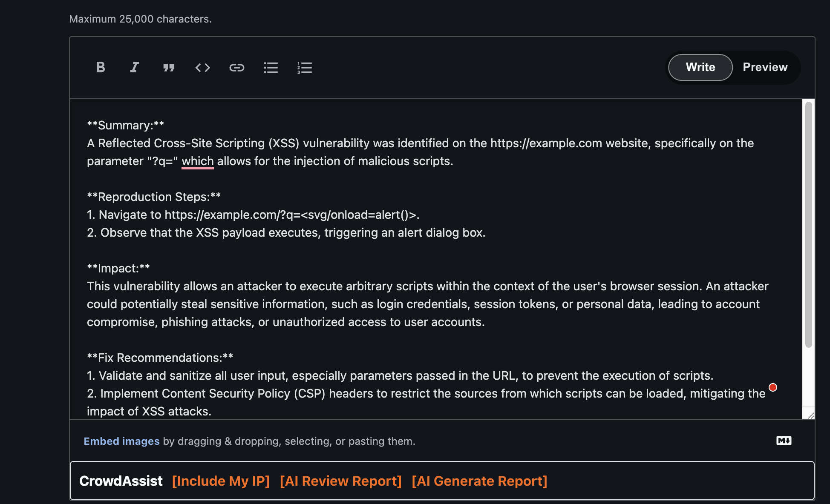Add a hyperlink using the link icon

coord(237,68)
